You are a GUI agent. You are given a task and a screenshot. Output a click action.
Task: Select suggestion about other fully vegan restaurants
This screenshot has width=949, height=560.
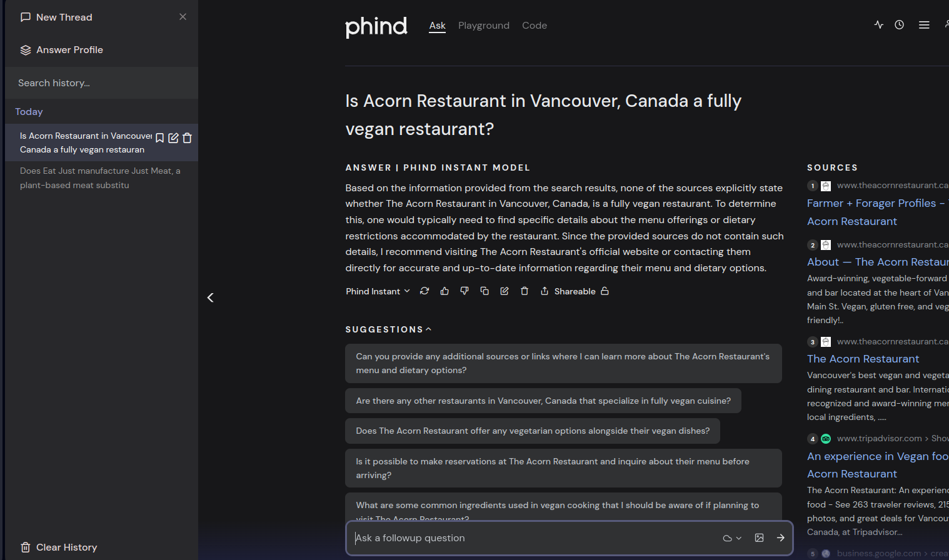coord(543,401)
